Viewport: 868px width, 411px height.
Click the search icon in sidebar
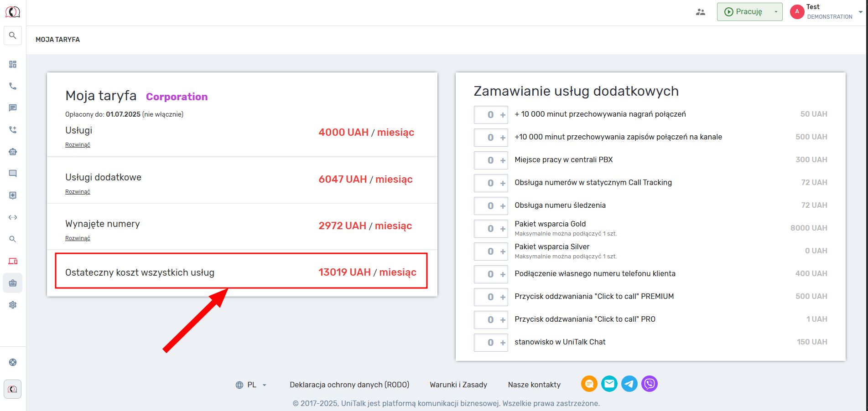click(13, 36)
